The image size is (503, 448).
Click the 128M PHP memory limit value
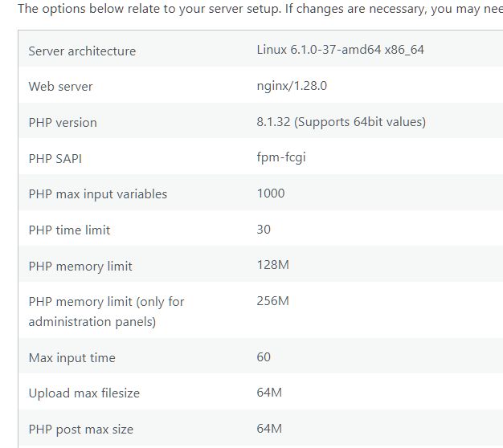(272, 265)
